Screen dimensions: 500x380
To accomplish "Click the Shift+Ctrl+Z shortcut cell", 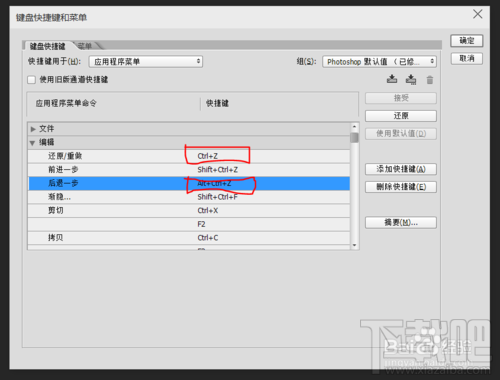I will pyautogui.click(x=218, y=170).
